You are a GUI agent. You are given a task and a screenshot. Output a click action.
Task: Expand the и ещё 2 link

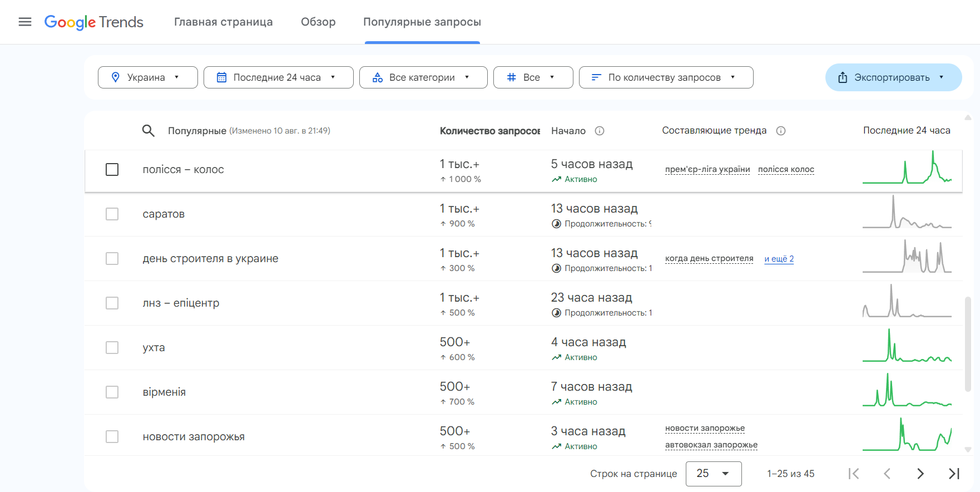779,258
